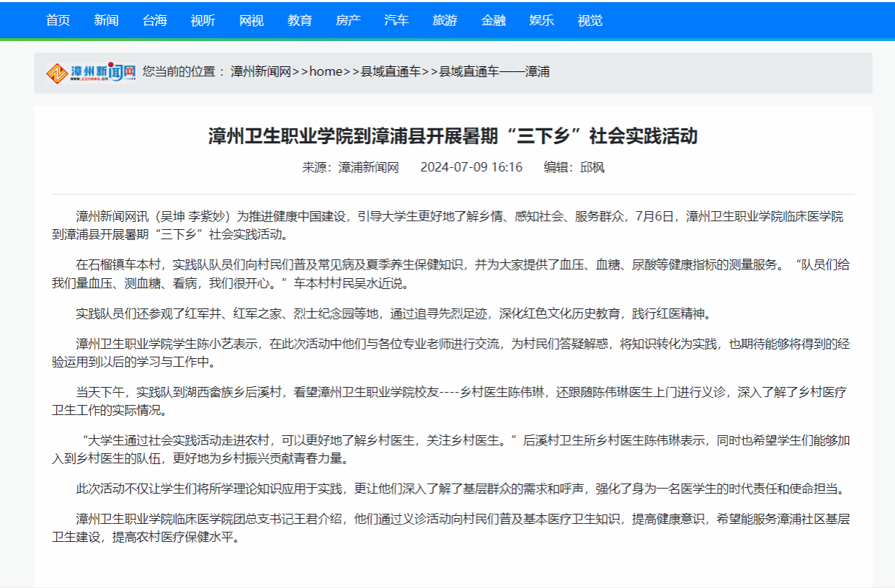Click the source name 漳浦新闻网
This screenshot has width=895, height=588.
point(368,167)
